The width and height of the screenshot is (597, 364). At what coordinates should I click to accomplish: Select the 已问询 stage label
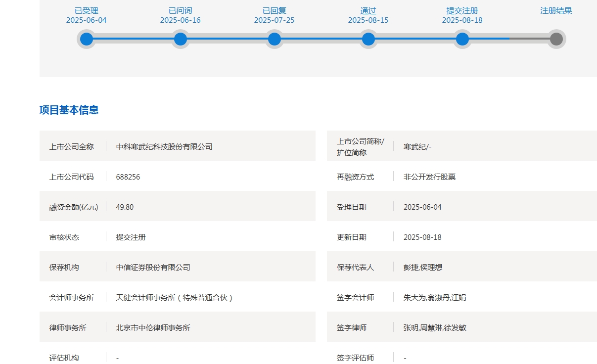[x=181, y=10]
